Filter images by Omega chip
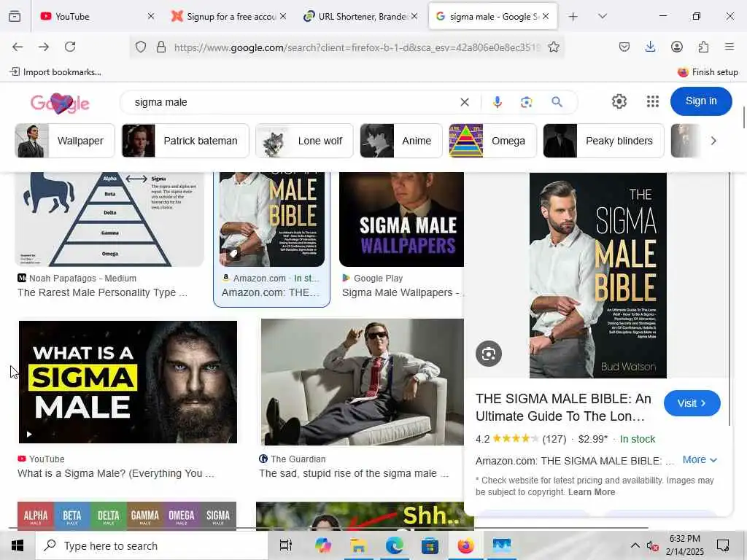This screenshot has height=560, width=747. 492,141
